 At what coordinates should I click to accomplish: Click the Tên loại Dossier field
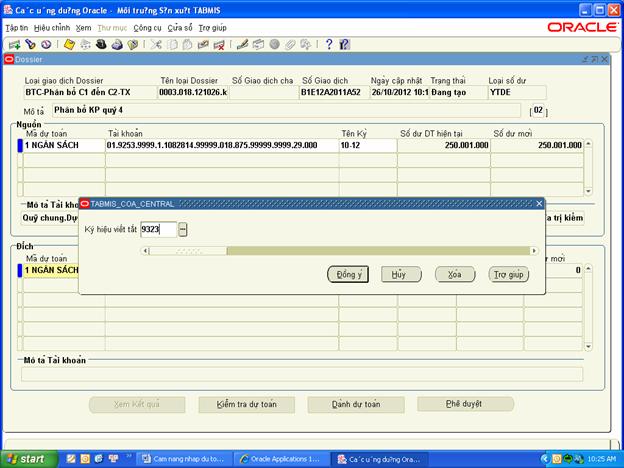[x=193, y=92]
